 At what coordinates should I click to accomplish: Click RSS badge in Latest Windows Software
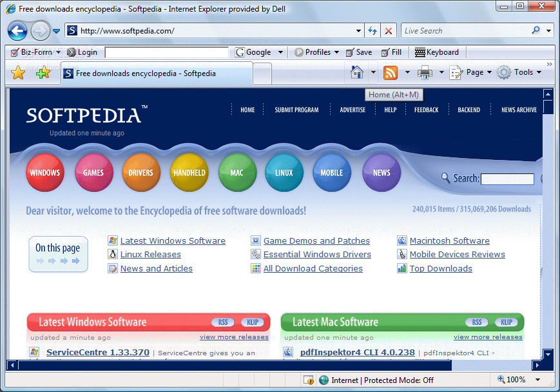coord(223,322)
